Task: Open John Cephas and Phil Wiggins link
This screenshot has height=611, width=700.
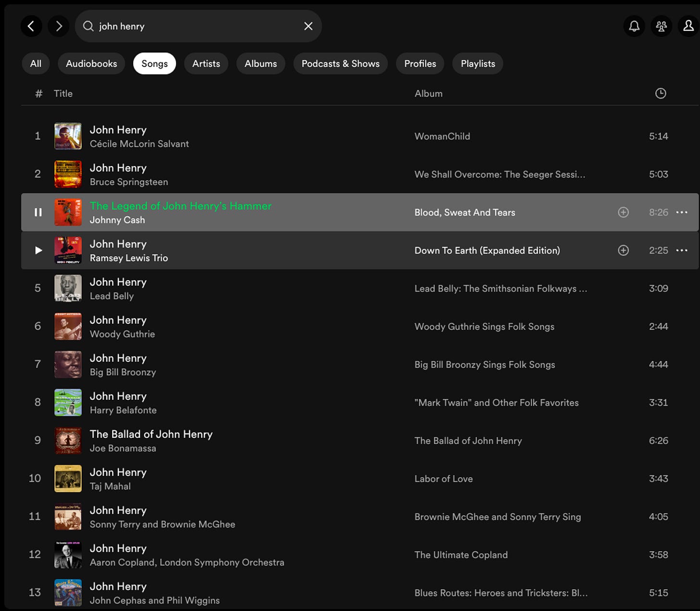Action: coord(155,600)
